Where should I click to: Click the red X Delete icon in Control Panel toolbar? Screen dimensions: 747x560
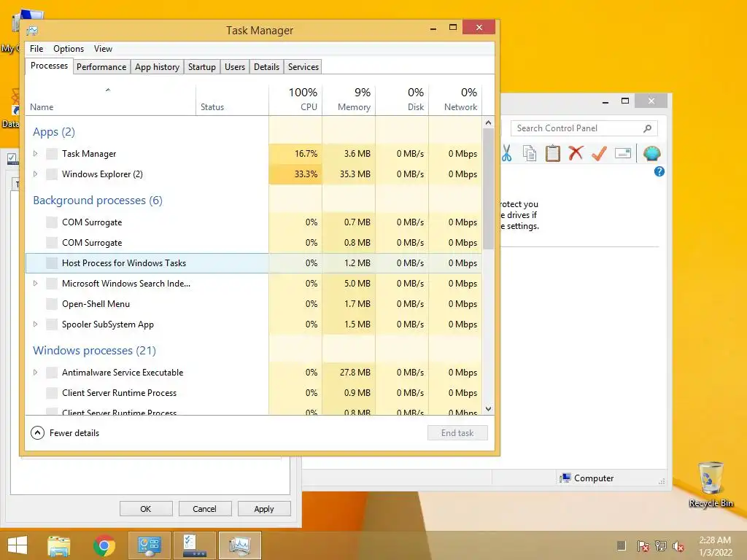click(576, 153)
